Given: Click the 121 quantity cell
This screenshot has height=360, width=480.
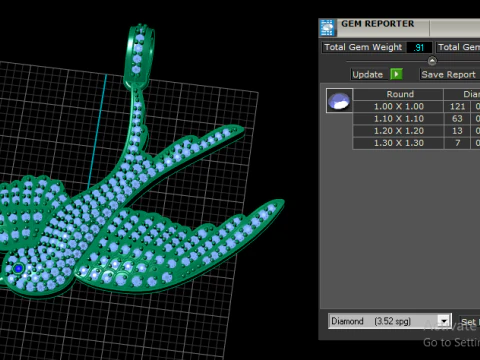Looking at the screenshot, I should 457,107.
